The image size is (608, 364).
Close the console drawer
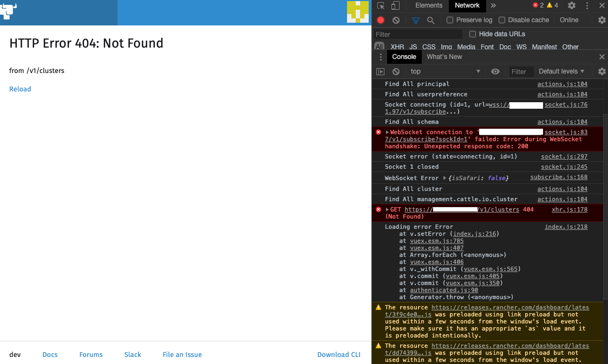602,57
